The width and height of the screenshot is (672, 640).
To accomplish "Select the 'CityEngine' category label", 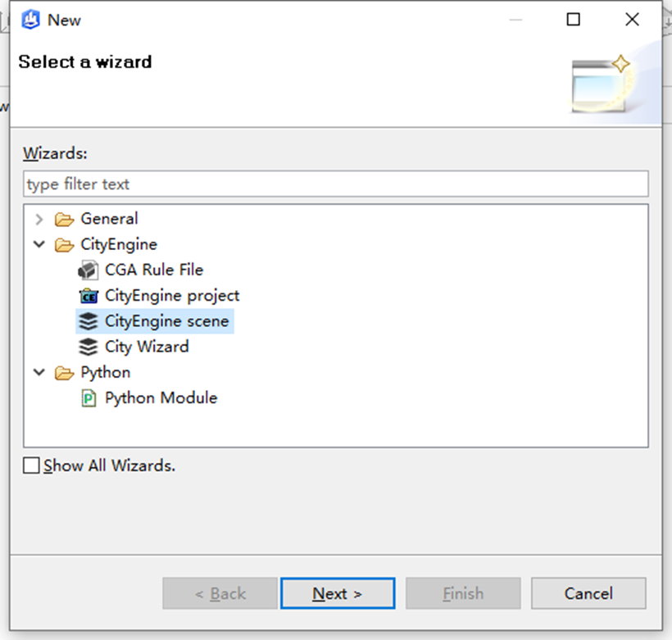I will 119,245.
